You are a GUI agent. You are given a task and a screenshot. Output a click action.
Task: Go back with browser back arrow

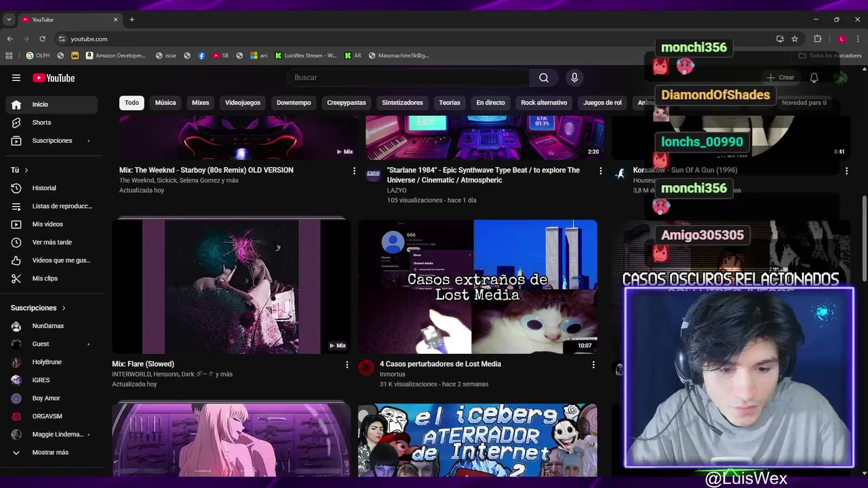click(9, 39)
